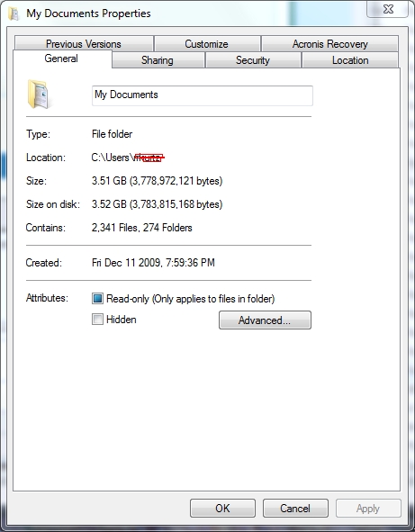Click the Created date and time value
Screen dimensions: 415x532
pos(153,263)
